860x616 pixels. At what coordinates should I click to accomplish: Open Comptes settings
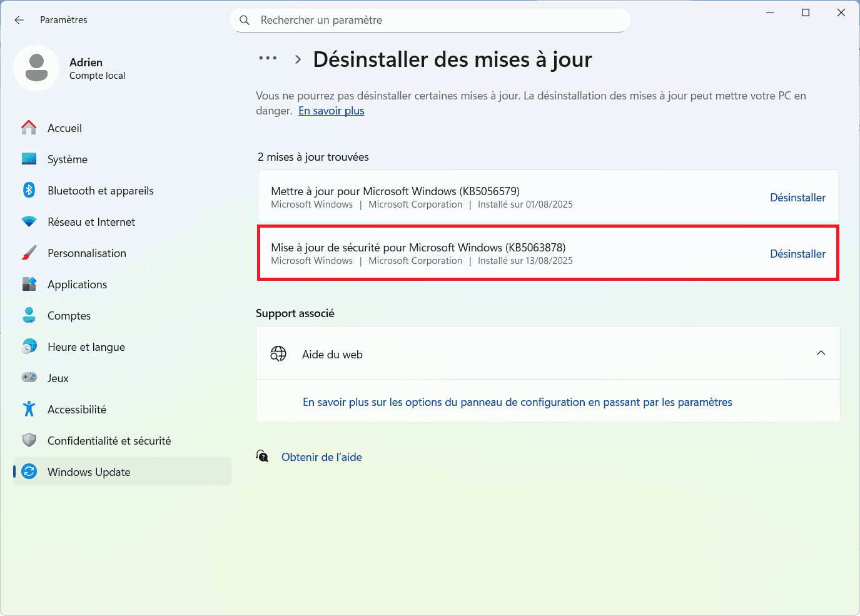(122, 315)
